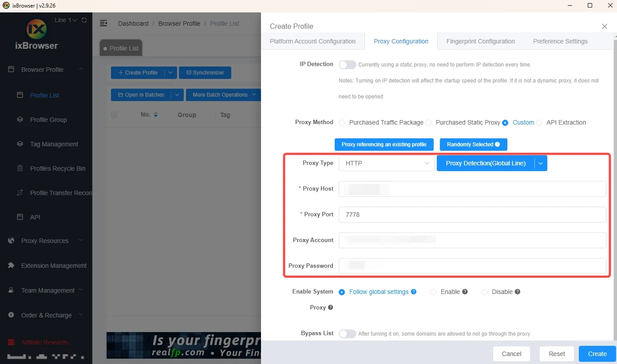Image resolution: width=617 pixels, height=364 pixels.
Task: Click help icon next to Randomly Selected
Action: tap(497, 145)
